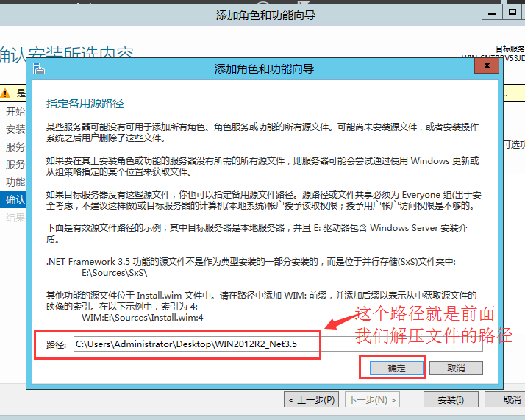The width and height of the screenshot is (525, 420).
Task: Select the 开始 step in sidebar
Action: [15, 111]
